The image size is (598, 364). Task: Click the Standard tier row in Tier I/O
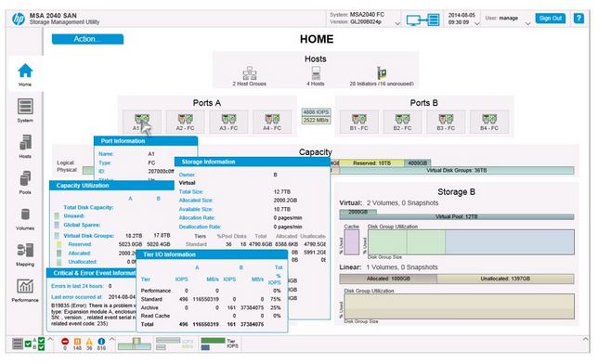click(x=212, y=299)
